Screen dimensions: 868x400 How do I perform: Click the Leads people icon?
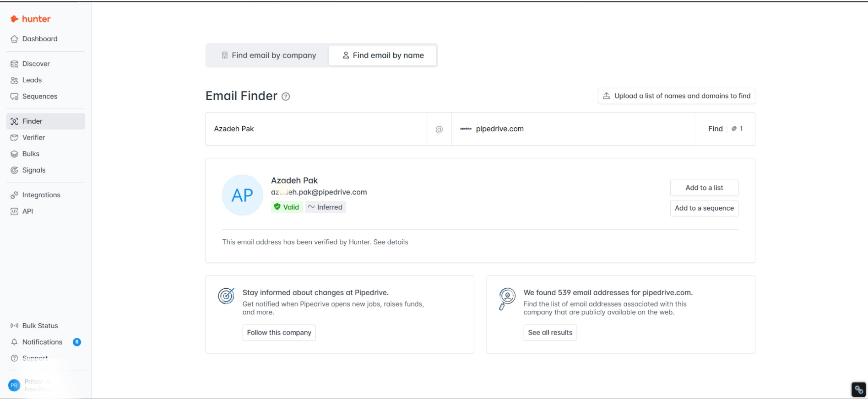[14, 80]
